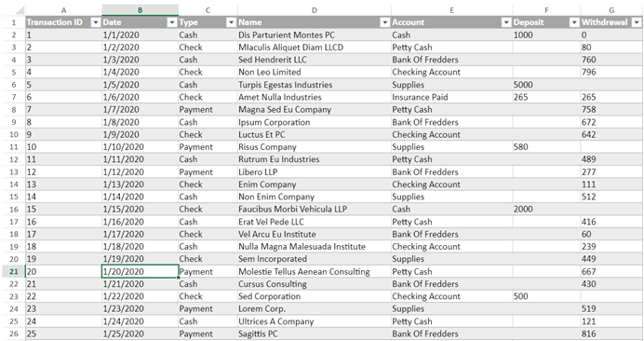Viewport: 644px width, 341px height.
Task: Select deposit cell with value 2000
Action: (x=546, y=209)
